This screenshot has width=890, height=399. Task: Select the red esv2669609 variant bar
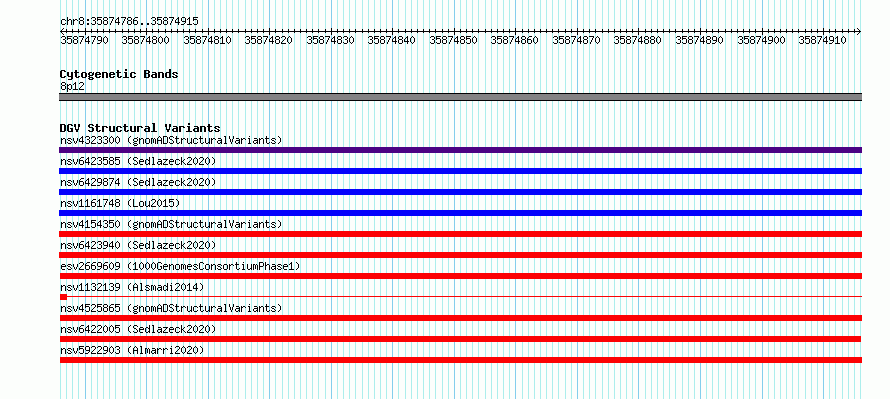(x=460, y=276)
